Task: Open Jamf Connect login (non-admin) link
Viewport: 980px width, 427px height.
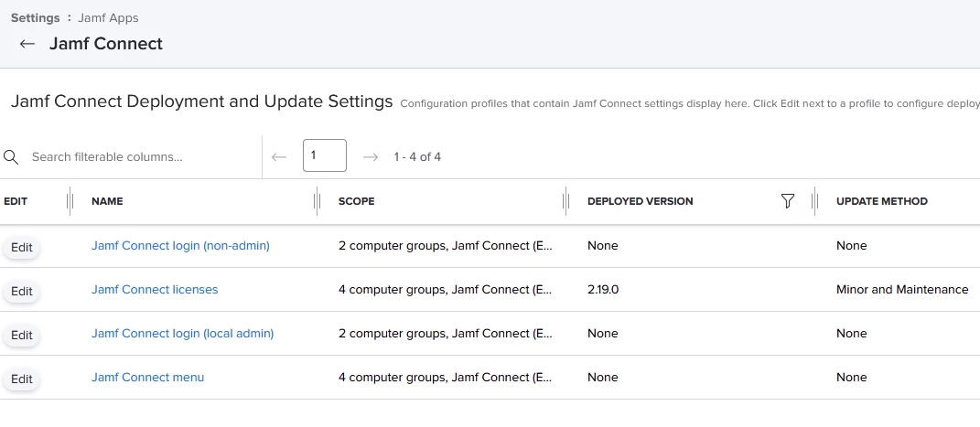Action: click(x=180, y=246)
